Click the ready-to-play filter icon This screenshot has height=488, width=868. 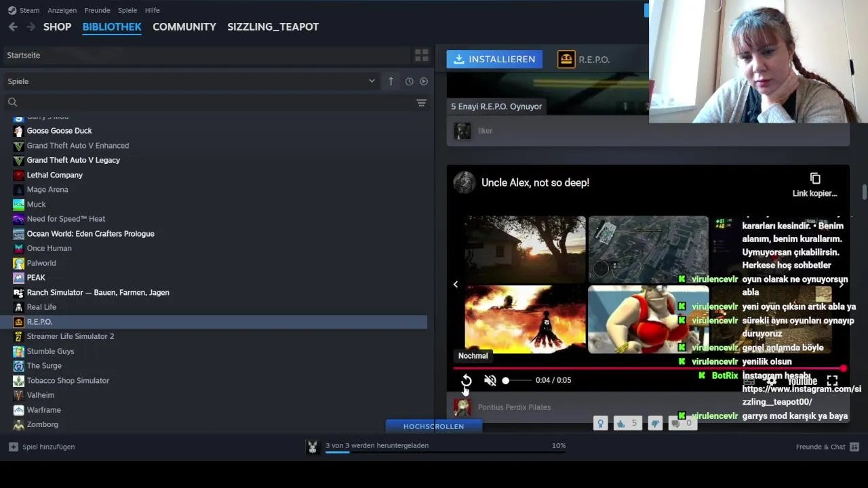424,81
